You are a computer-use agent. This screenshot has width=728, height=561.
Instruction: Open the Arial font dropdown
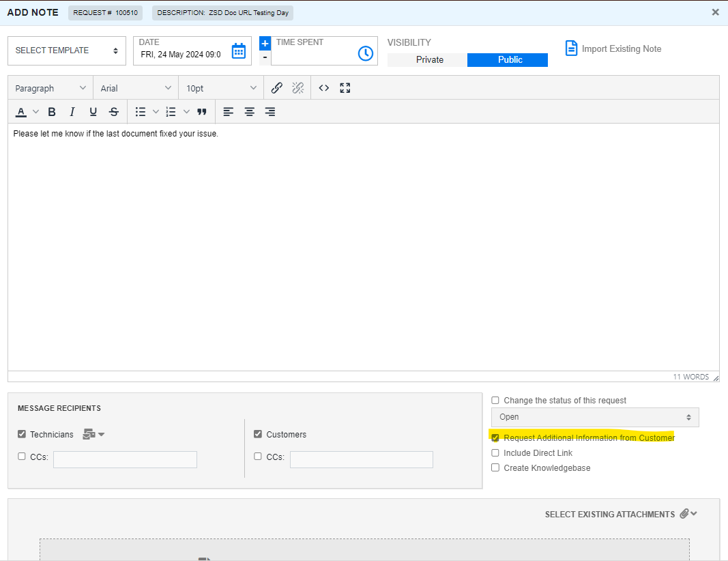(x=136, y=88)
